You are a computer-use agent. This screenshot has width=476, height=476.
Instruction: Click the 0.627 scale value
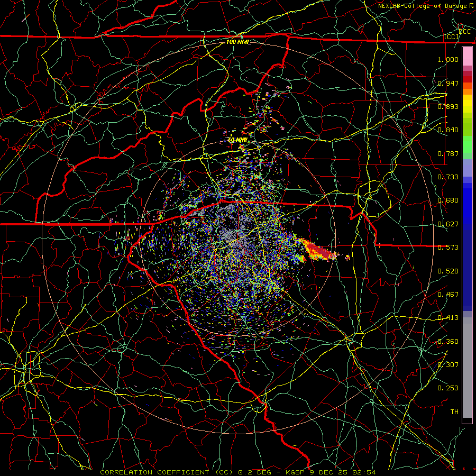pos(448,224)
